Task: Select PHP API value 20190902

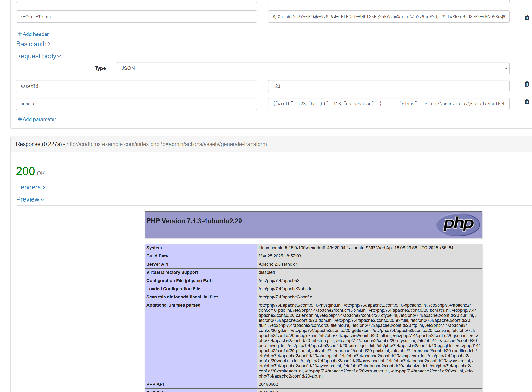Action: tap(268, 384)
